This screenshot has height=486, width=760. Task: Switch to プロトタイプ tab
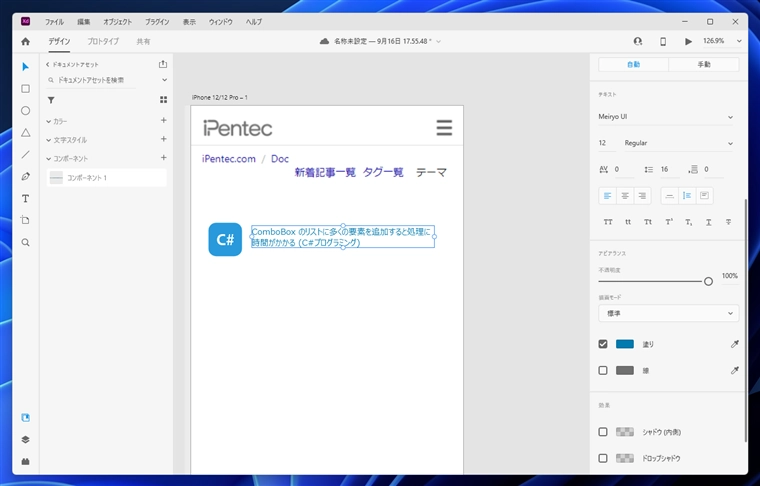(x=103, y=42)
